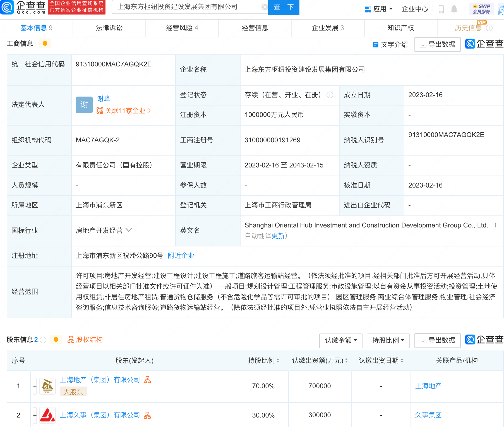504x427 pixels.
Task: Switch to 经营风险 tab
Action: pyautogui.click(x=182, y=28)
